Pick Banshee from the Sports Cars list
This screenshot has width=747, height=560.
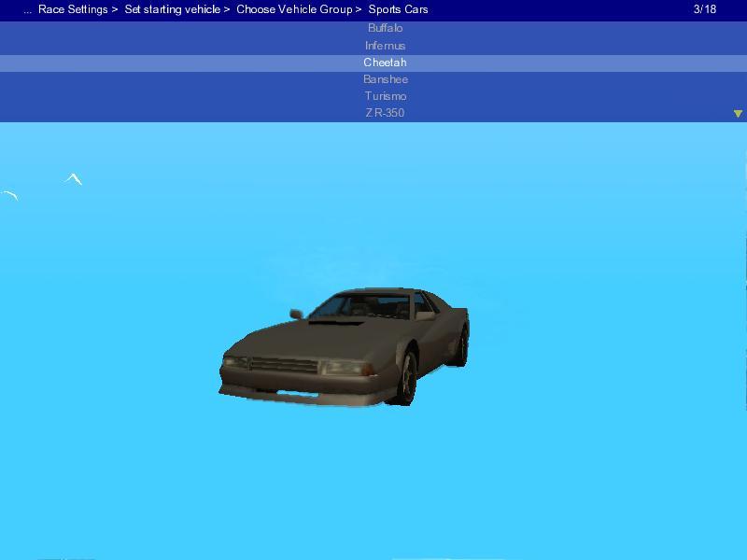coord(385,79)
